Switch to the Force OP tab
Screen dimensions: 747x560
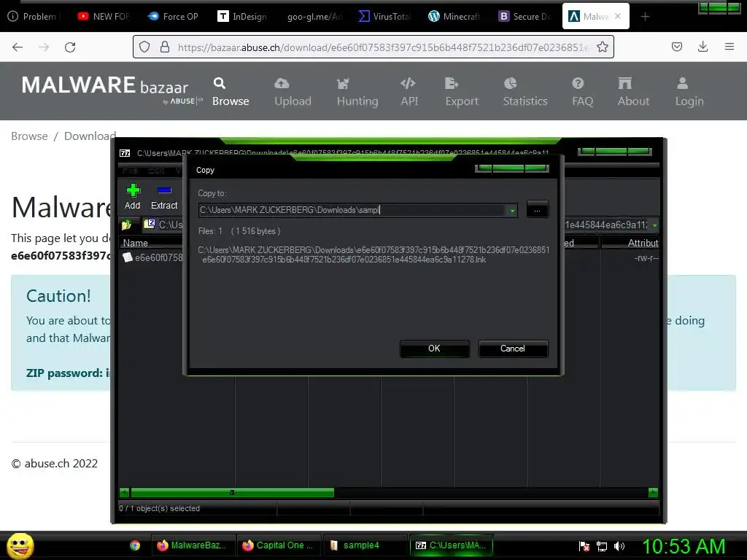172,16
